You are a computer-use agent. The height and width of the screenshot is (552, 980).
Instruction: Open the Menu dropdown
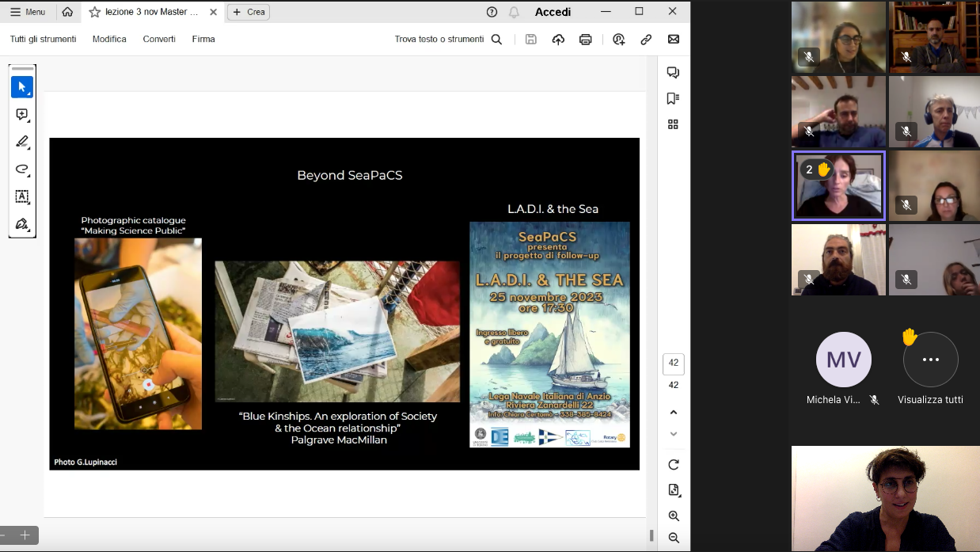(x=28, y=12)
